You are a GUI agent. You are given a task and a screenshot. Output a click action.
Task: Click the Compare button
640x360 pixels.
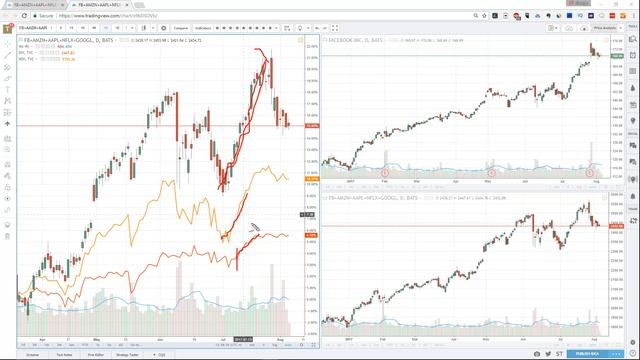point(180,28)
